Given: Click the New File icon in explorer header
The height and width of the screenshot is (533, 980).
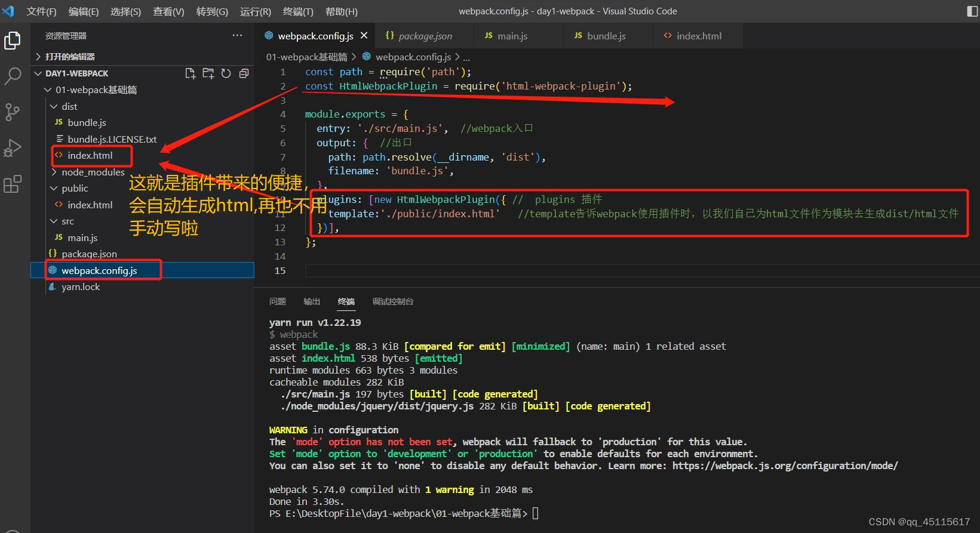Looking at the screenshot, I should [x=191, y=73].
